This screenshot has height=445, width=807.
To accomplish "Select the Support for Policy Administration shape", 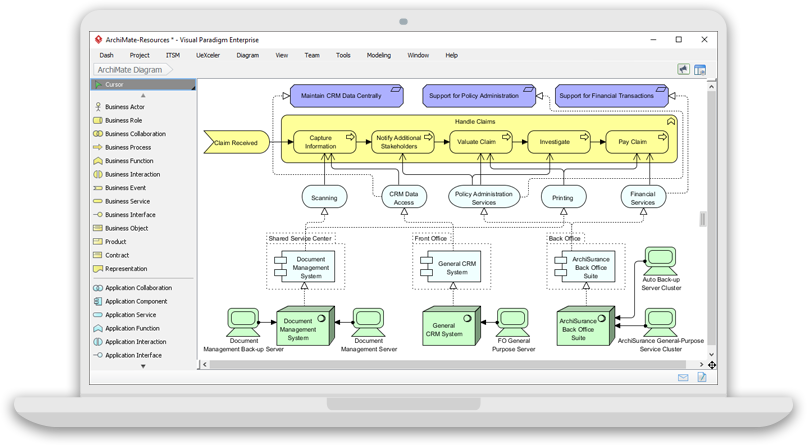I will 479,96.
